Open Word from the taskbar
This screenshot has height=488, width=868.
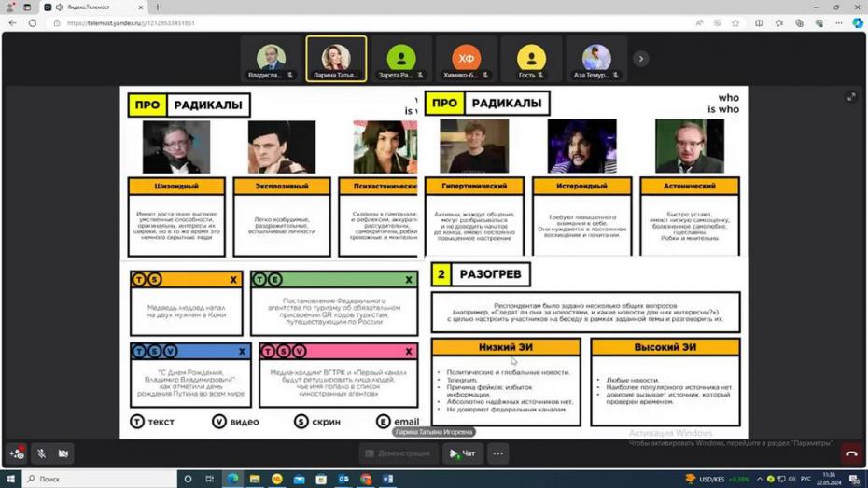point(387,479)
